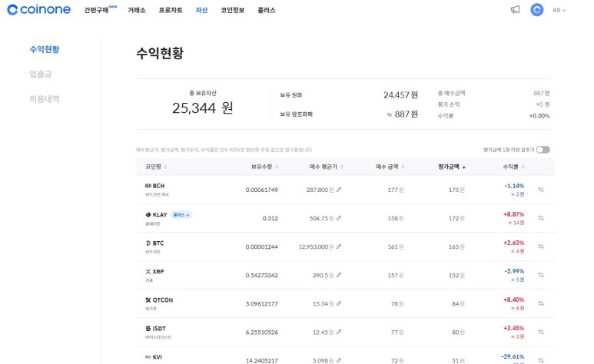
Task: Select 입출금 in the sidebar
Action: [41, 74]
